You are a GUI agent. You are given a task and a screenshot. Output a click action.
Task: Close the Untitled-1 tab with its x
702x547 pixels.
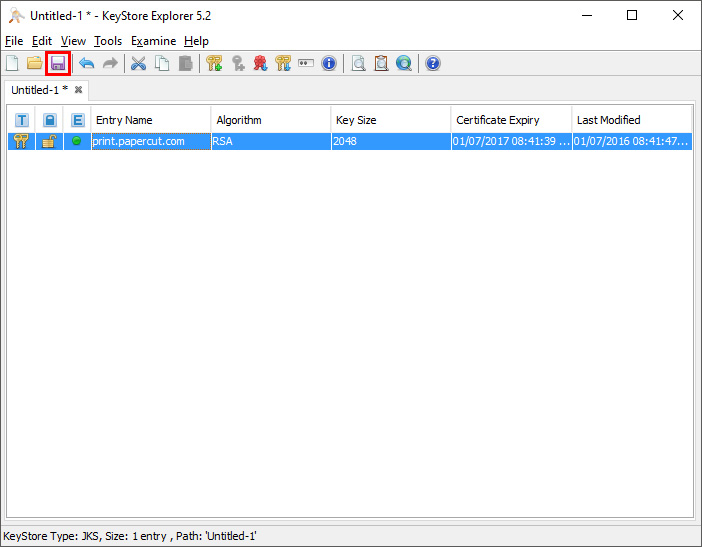[78, 90]
